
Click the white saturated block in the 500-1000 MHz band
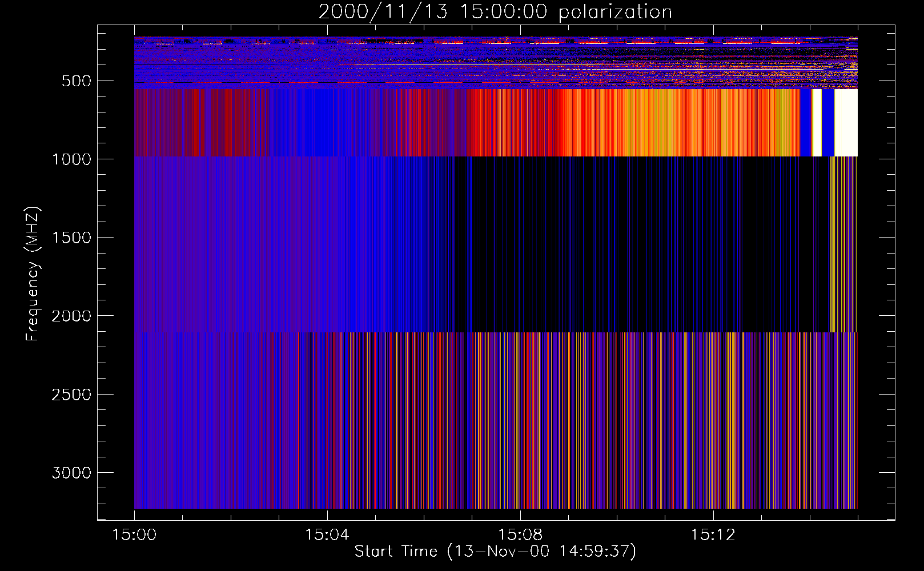pyautogui.click(x=846, y=122)
